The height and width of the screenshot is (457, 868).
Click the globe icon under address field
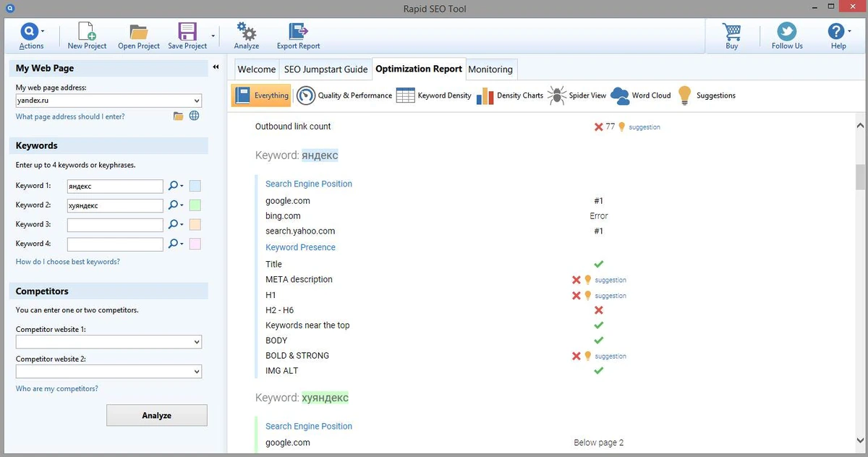194,116
